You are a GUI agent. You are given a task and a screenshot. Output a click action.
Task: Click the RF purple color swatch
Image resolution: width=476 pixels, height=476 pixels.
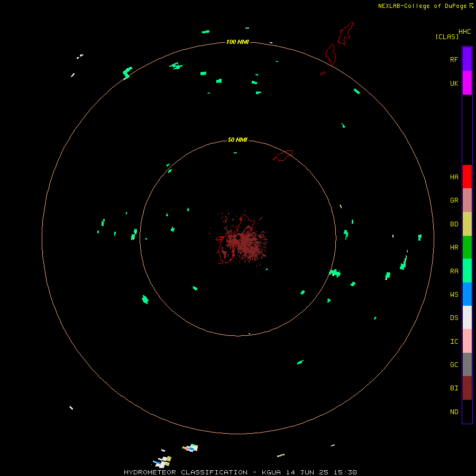tap(467, 59)
